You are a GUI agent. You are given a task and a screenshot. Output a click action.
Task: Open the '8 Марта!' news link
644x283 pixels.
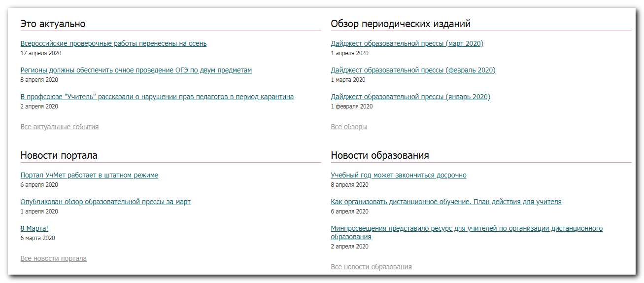(x=34, y=228)
